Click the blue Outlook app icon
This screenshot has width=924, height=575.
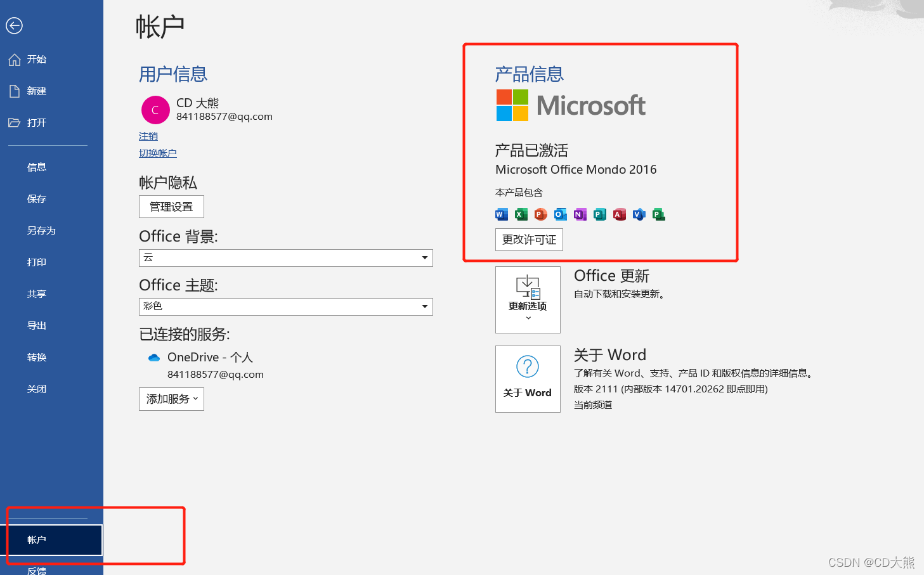point(561,214)
